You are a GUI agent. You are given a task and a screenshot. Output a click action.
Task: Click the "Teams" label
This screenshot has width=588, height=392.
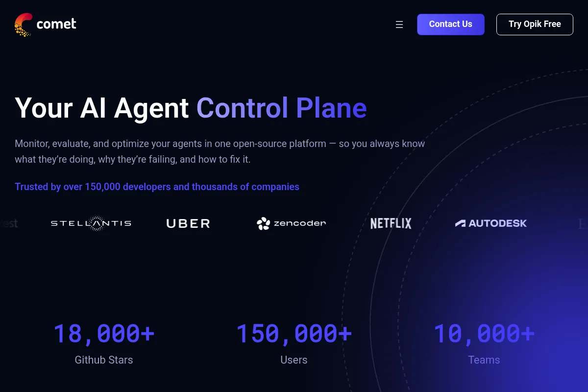484,360
